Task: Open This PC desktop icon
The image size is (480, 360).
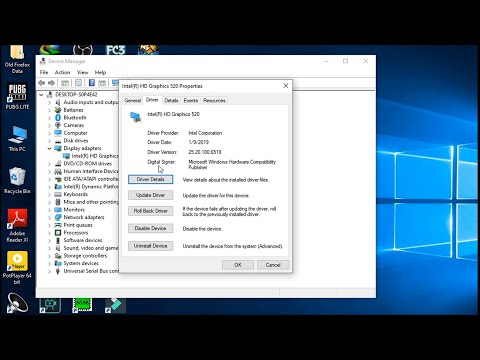Action: (17, 139)
